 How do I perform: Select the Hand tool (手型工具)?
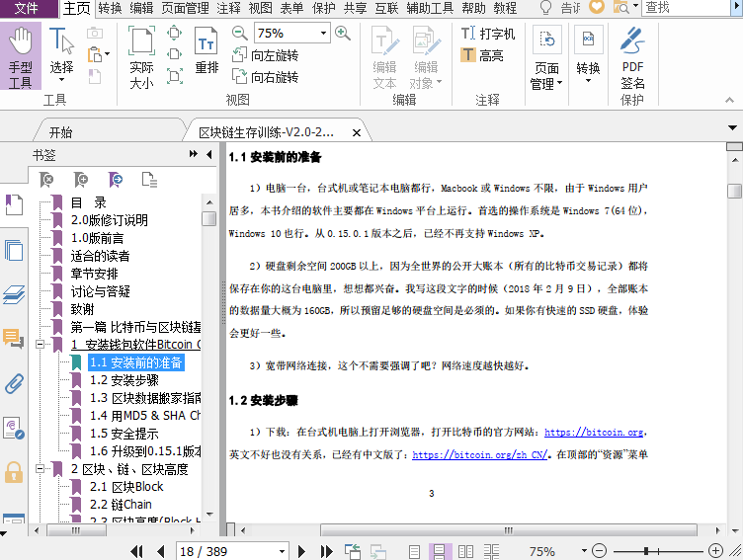tap(21, 56)
